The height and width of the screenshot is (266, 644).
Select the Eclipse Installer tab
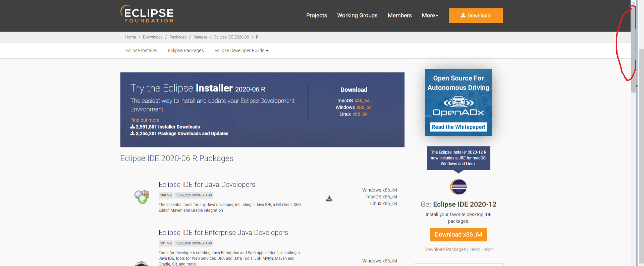[x=141, y=51]
